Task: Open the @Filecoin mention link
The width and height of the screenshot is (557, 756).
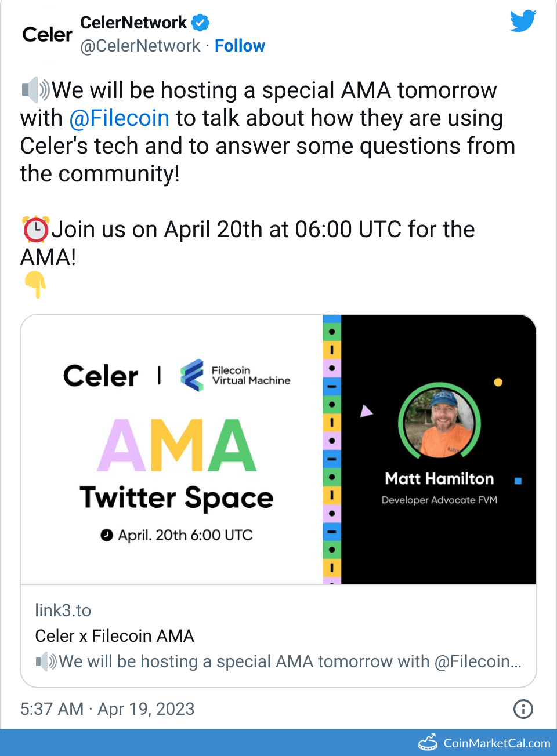Action: [119, 118]
